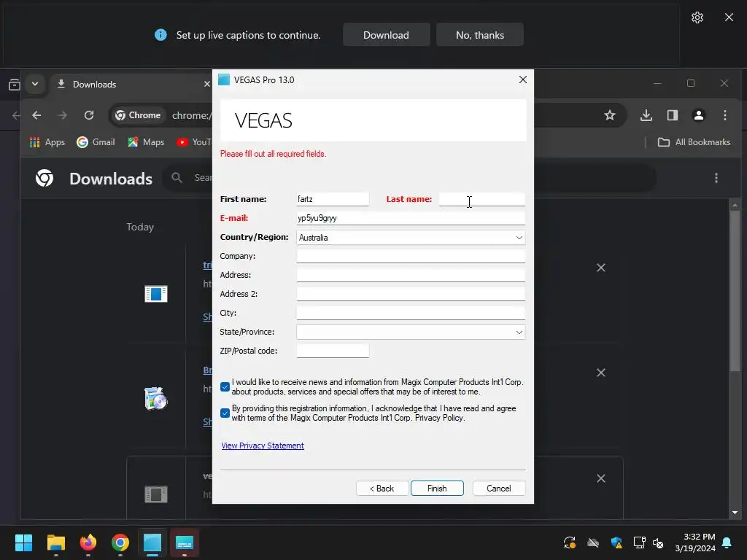747x560 pixels.
Task: Remove the first download entry from list
Action: click(x=601, y=268)
